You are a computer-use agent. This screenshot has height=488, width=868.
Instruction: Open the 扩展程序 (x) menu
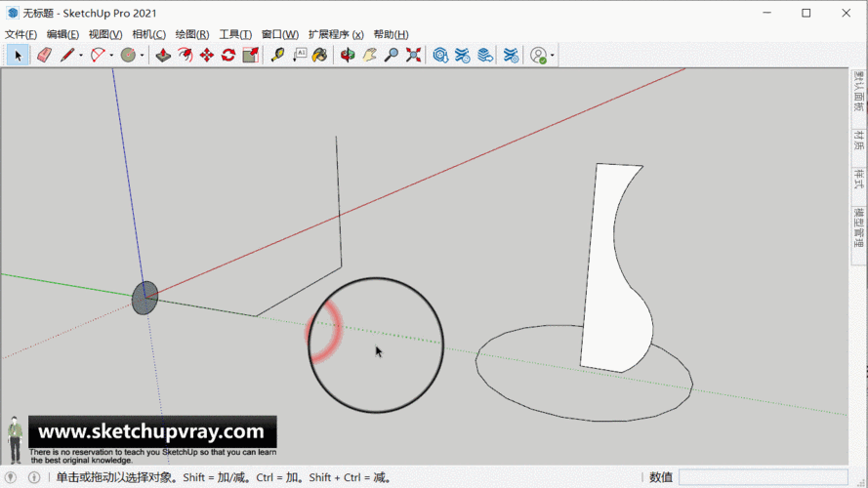(x=336, y=34)
